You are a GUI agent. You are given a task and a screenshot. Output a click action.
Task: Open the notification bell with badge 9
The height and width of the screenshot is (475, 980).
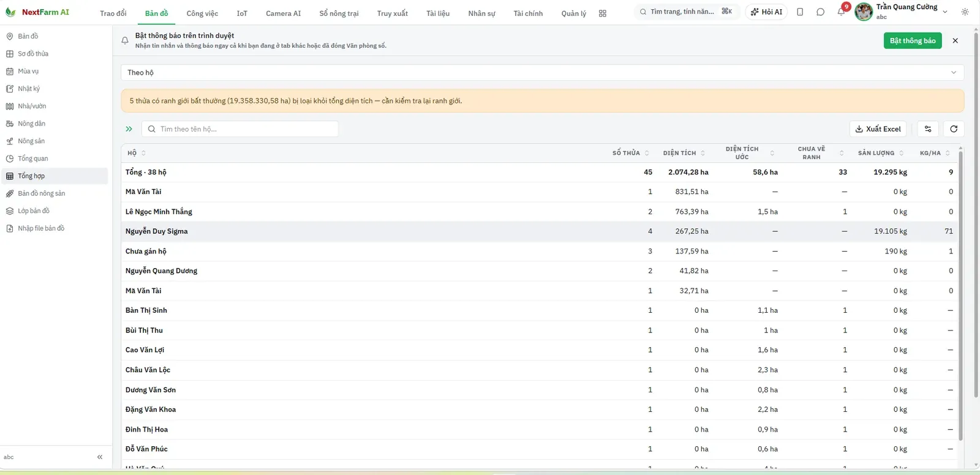pyautogui.click(x=842, y=12)
